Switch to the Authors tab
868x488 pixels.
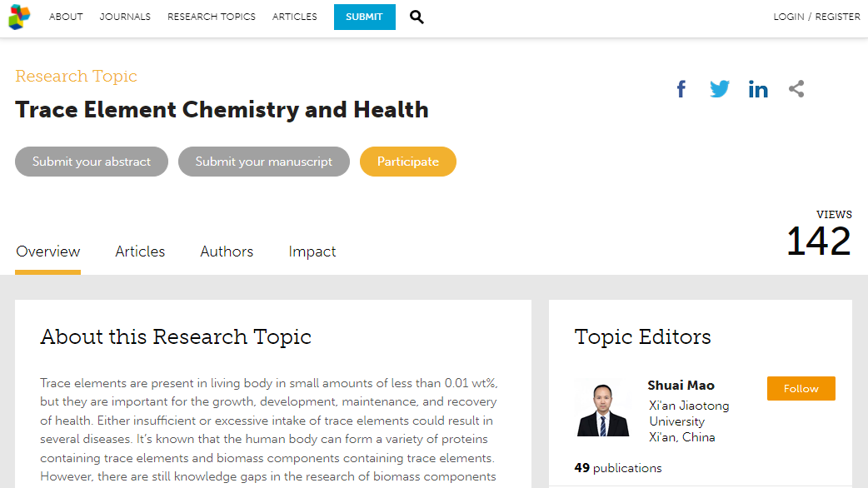(227, 251)
